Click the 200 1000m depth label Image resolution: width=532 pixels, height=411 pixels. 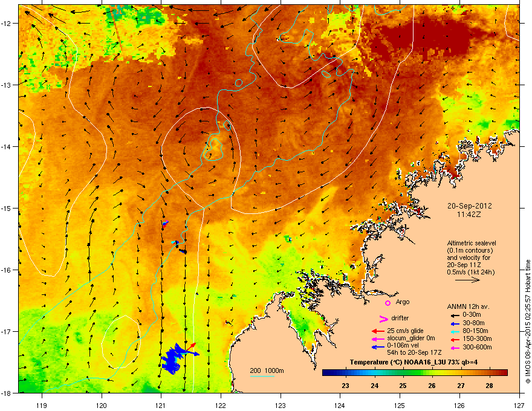267,371
